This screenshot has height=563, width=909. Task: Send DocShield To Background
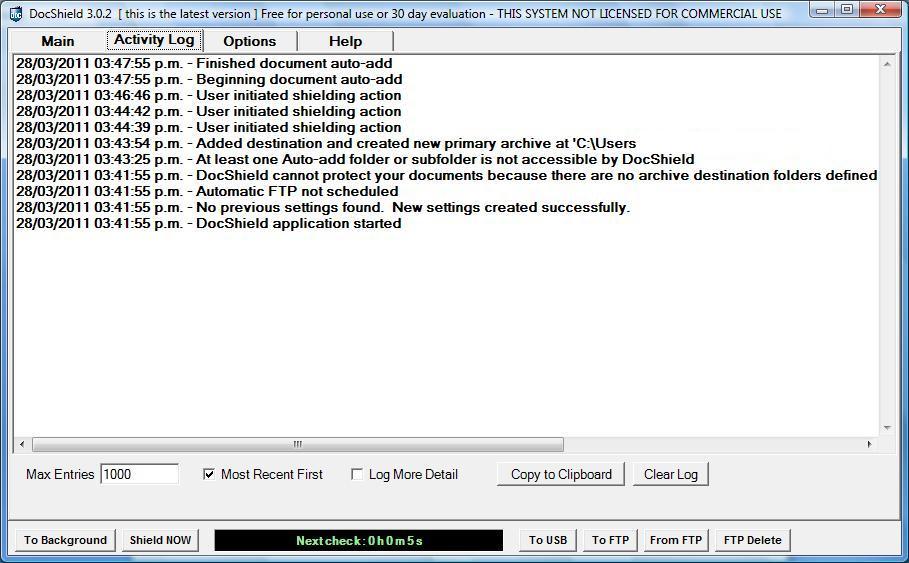(x=66, y=540)
